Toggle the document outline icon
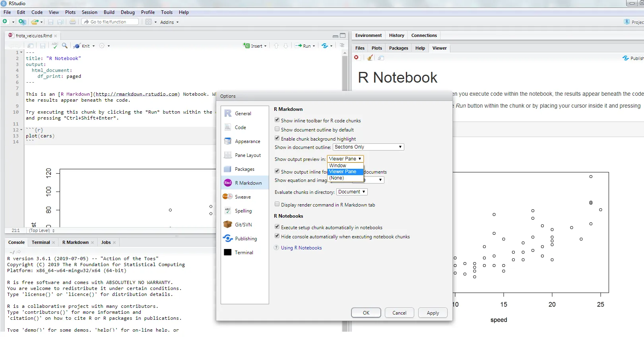The width and height of the screenshot is (644, 340). [x=342, y=46]
